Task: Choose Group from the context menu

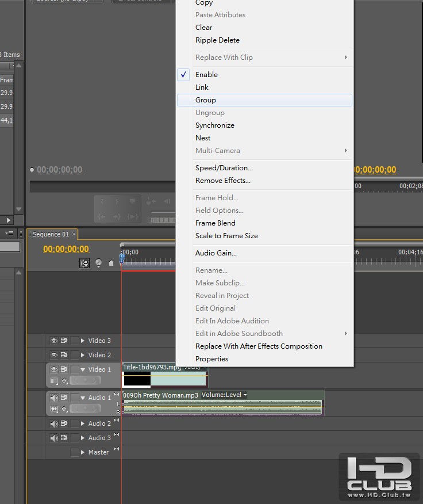Action: pos(206,100)
